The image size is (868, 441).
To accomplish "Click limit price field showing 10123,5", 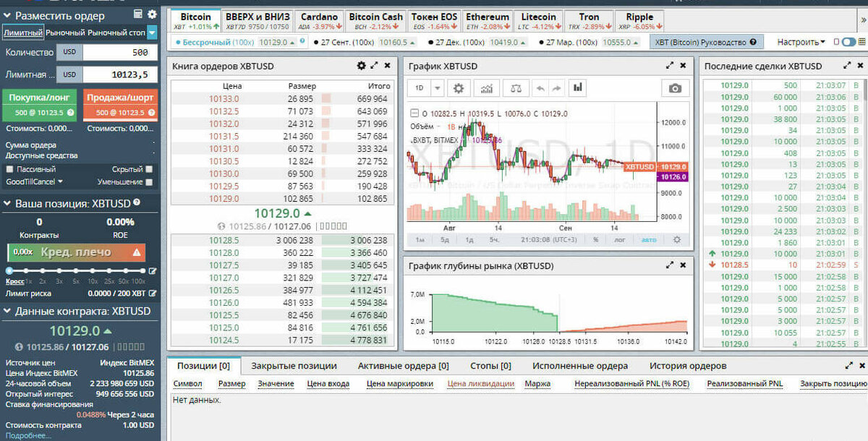I will pos(119,74).
